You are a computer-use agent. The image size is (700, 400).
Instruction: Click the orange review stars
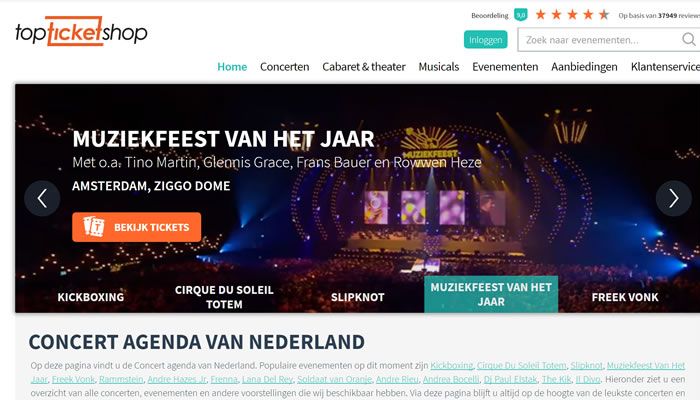pos(572,15)
